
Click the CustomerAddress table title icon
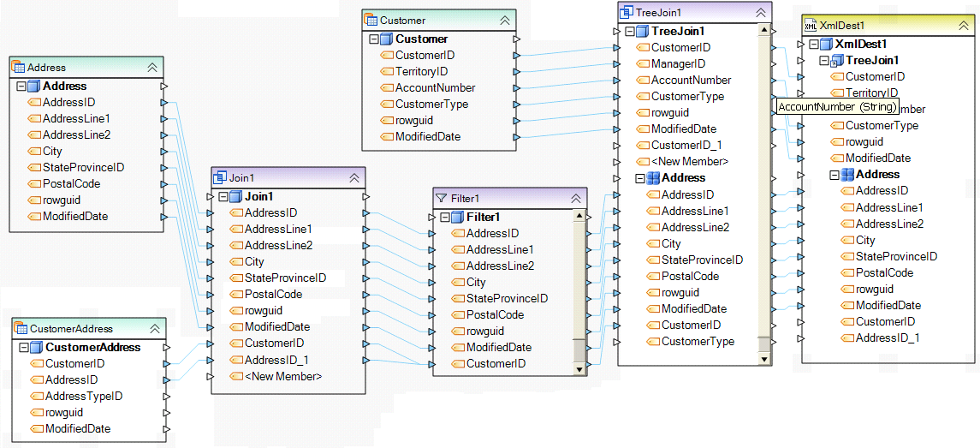(21, 328)
